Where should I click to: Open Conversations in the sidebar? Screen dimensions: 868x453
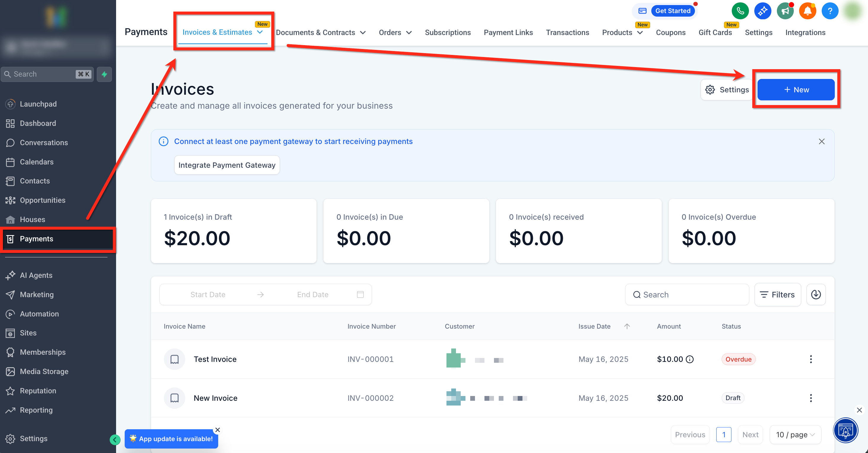[x=44, y=142]
